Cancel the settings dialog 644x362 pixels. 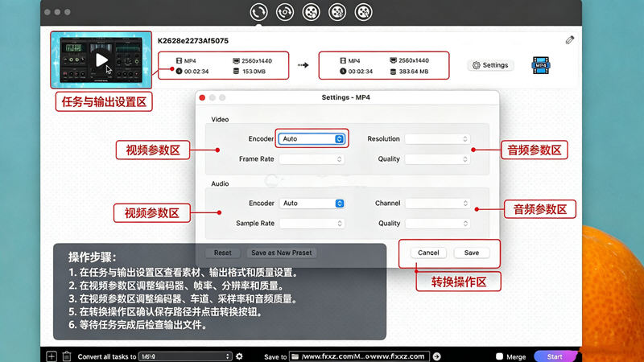tap(428, 253)
